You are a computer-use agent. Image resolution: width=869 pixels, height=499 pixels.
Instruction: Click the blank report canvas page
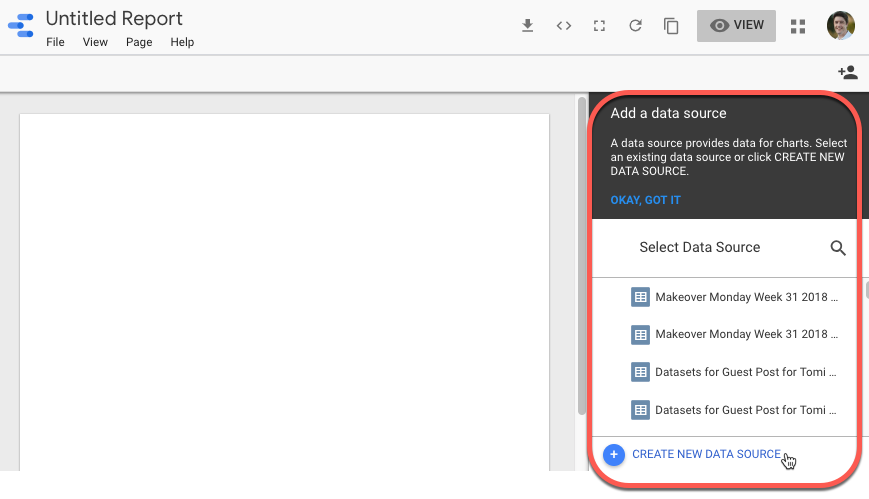point(284,292)
